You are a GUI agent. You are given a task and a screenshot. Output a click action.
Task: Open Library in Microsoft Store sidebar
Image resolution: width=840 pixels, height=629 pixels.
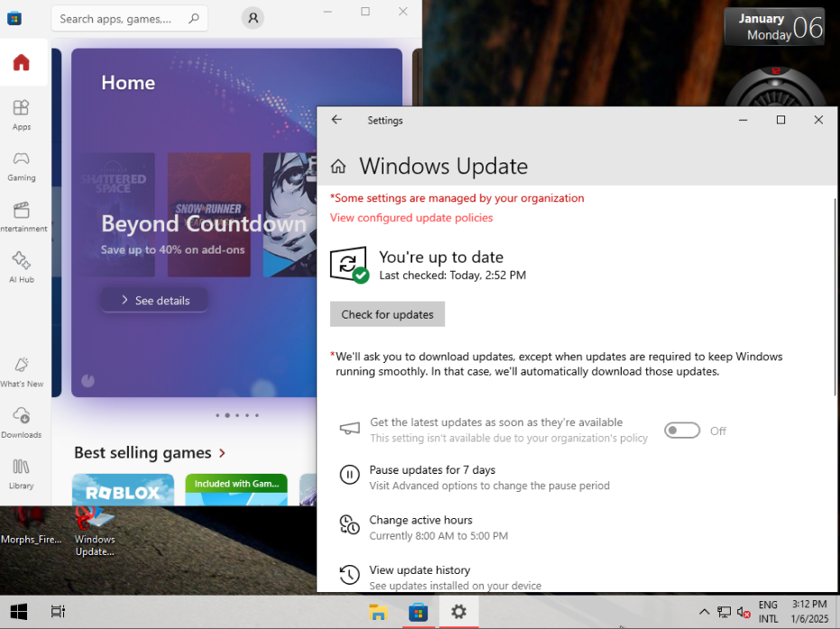click(x=22, y=474)
